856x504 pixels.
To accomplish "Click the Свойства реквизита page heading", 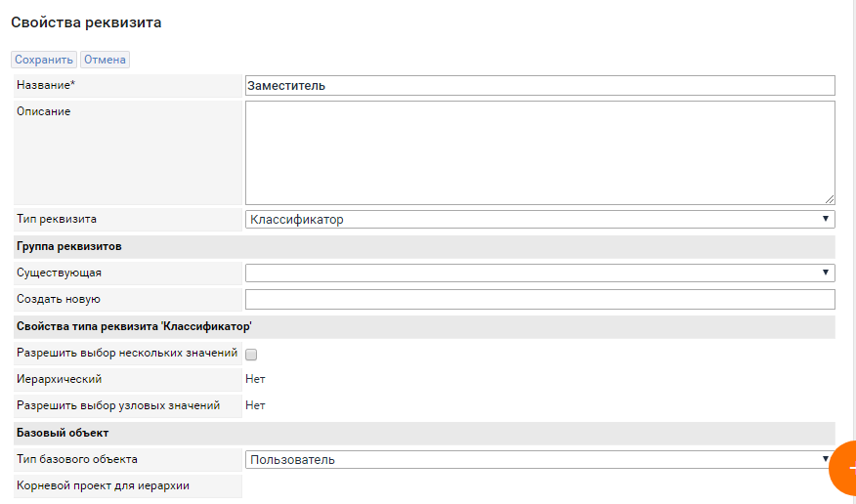I will (x=86, y=22).
